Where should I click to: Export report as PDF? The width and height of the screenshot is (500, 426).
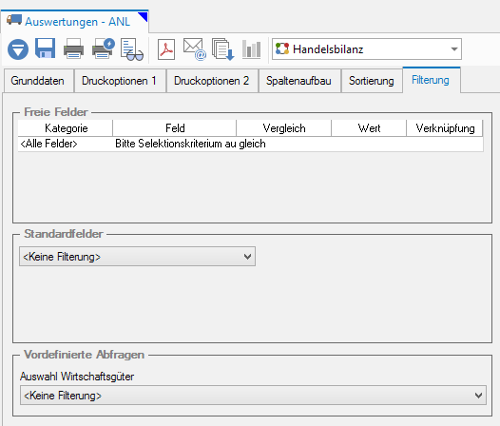pyautogui.click(x=166, y=49)
